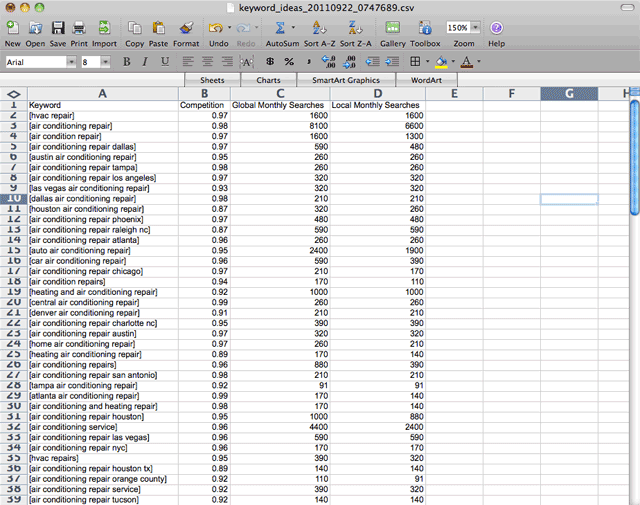Click the Import toolbar icon
Viewport: 640px width, 505px height.
click(x=104, y=28)
